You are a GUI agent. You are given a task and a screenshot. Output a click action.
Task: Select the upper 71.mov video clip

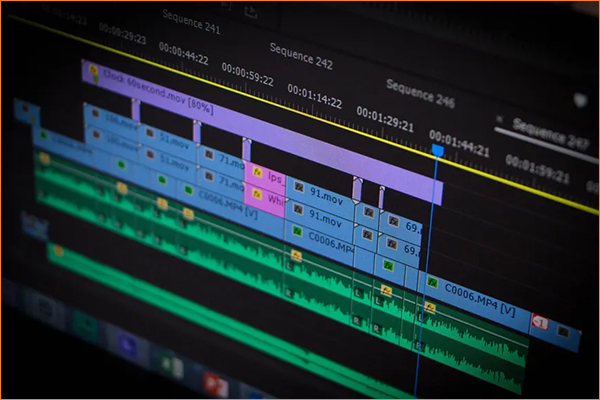coord(221,160)
